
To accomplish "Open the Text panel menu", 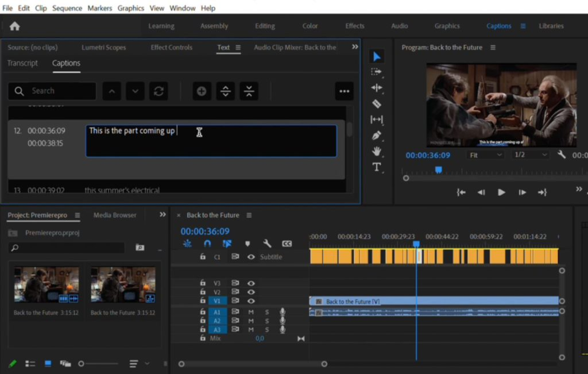I will [238, 48].
